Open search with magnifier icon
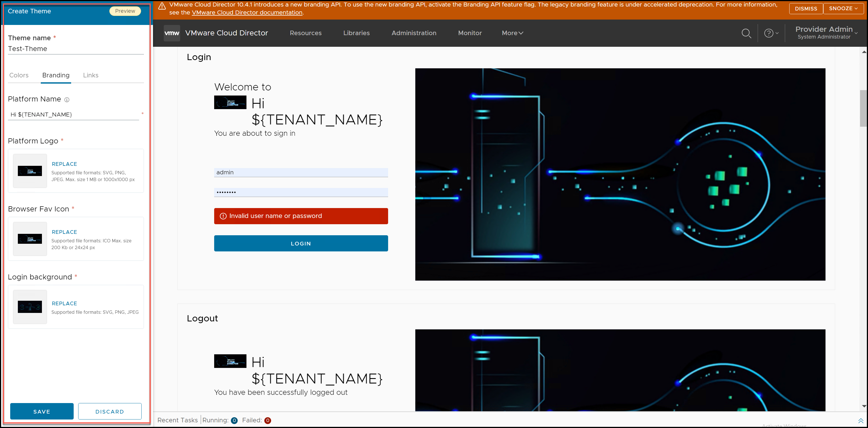The image size is (868, 428). pyautogui.click(x=746, y=33)
